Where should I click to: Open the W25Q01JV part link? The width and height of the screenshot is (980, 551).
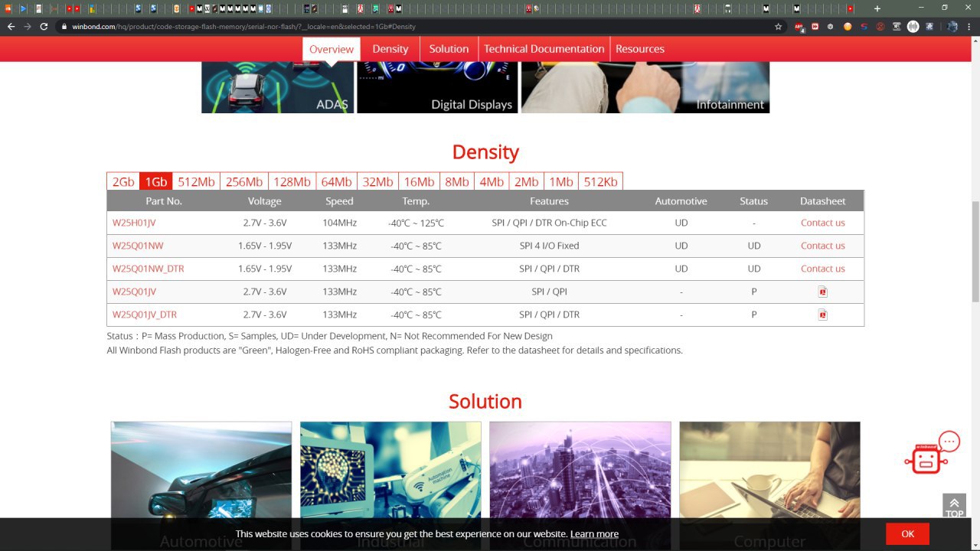[134, 292]
